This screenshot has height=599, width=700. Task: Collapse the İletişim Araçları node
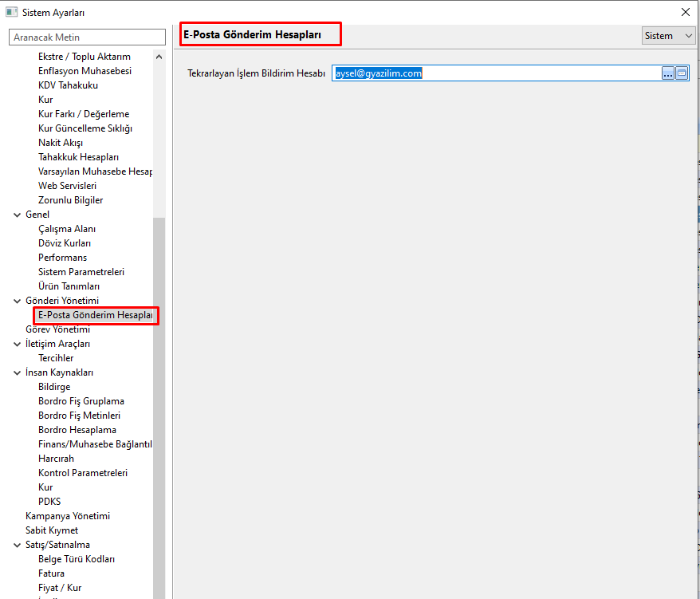(x=18, y=344)
